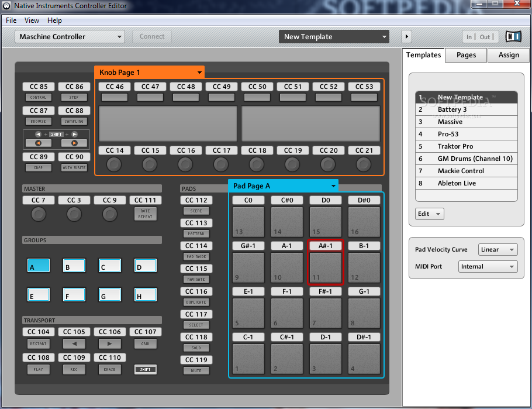The height and width of the screenshot is (409, 532).
Task: Open the View menu
Action: point(32,20)
